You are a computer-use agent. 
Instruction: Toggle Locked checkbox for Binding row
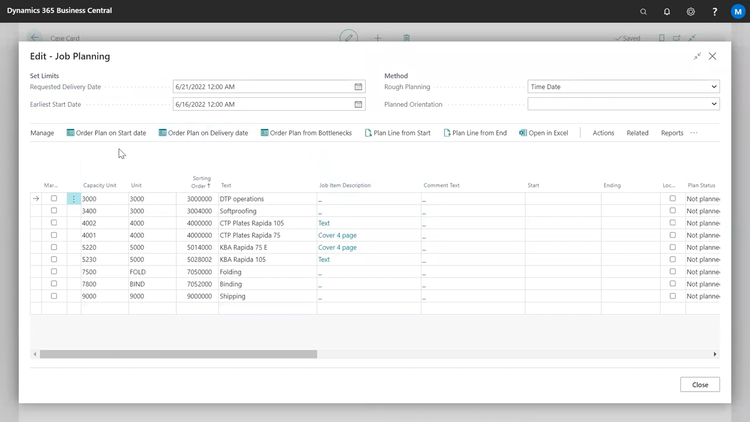(x=673, y=284)
